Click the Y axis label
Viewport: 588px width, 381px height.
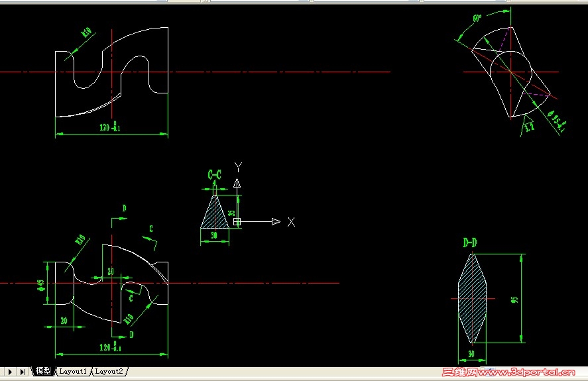(x=238, y=167)
